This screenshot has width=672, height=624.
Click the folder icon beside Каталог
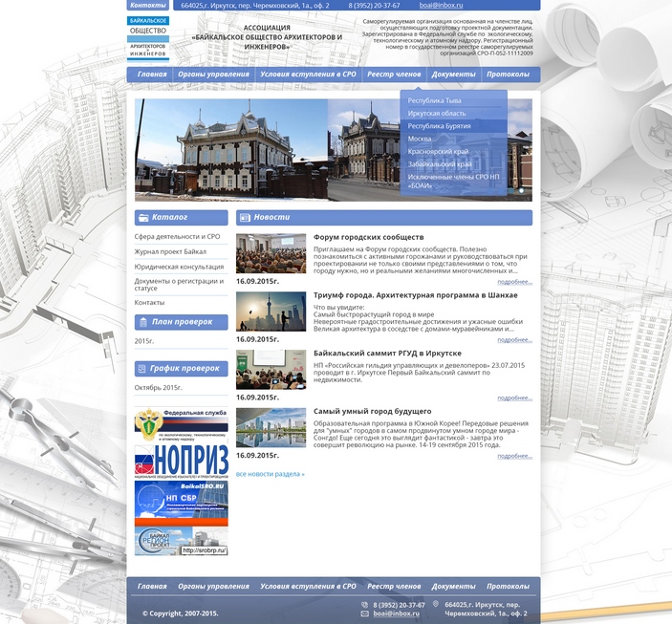[x=143, y=218]
